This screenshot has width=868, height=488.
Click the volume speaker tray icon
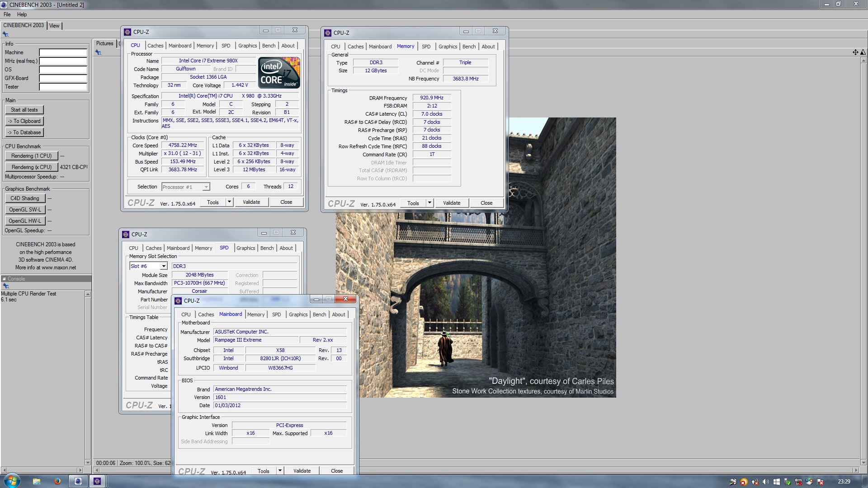click(765, 482)
